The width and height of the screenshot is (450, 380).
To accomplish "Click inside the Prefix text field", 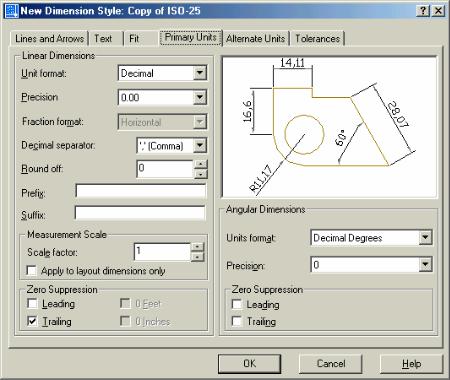I will pyautogui.click(x=140, y=191).
